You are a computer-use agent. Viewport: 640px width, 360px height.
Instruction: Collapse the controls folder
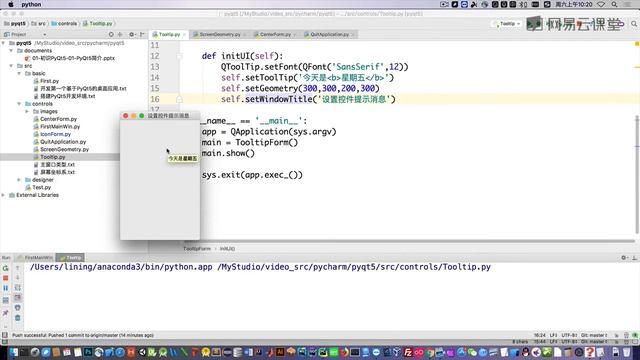(19, 104)
